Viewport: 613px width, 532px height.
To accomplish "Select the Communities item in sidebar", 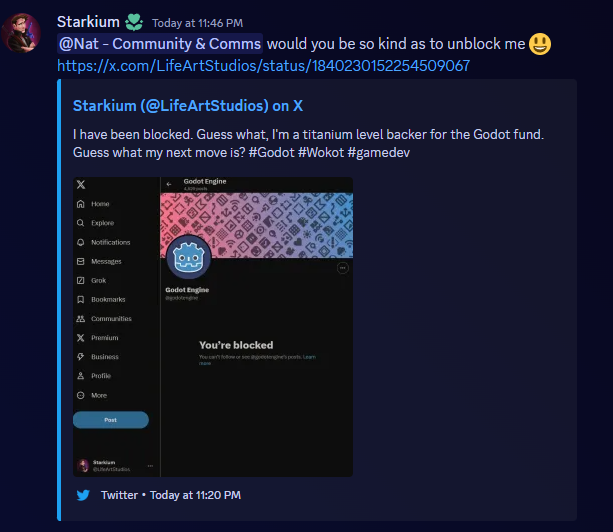I will tap(104, 319).
